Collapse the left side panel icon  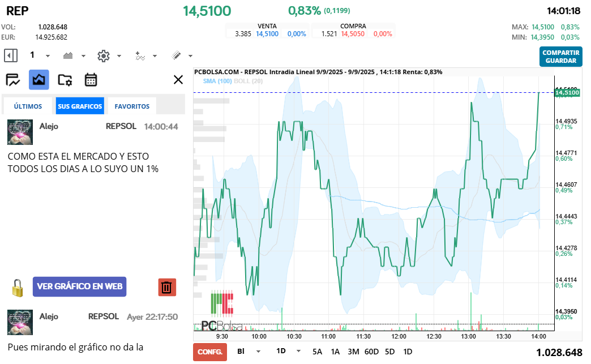(11, 56)
